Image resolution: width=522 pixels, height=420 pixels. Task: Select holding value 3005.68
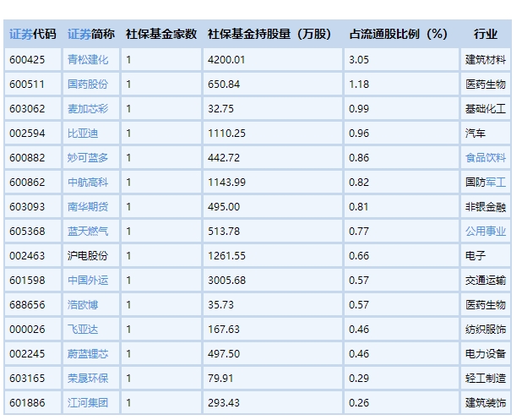226,281
